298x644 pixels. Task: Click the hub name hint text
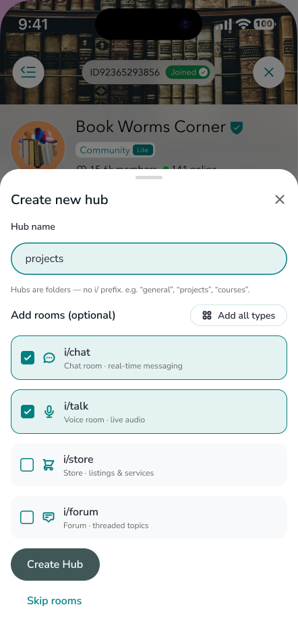click(x=130, y=290)
